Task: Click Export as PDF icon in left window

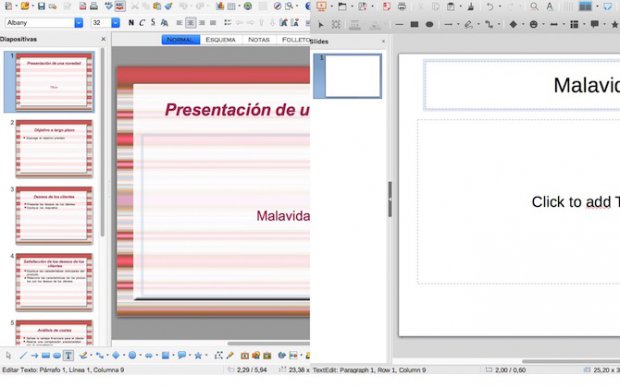Action: [x=83, y=6]
